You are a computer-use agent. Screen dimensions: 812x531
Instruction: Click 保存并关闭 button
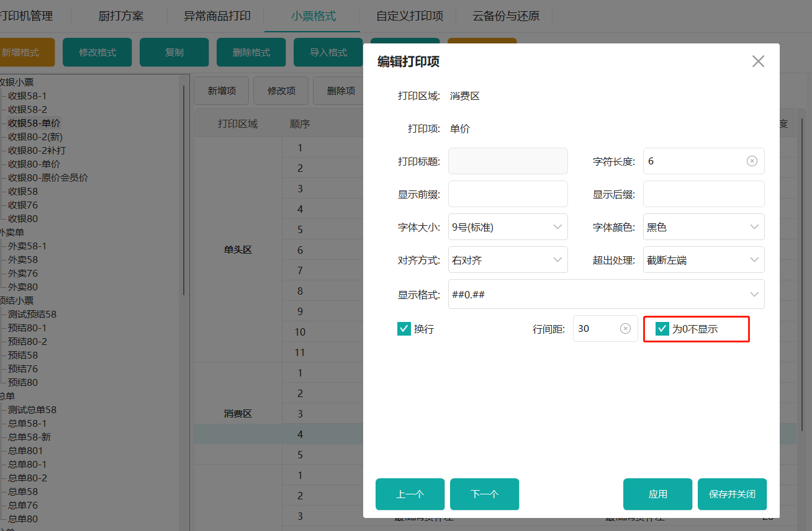732,494
